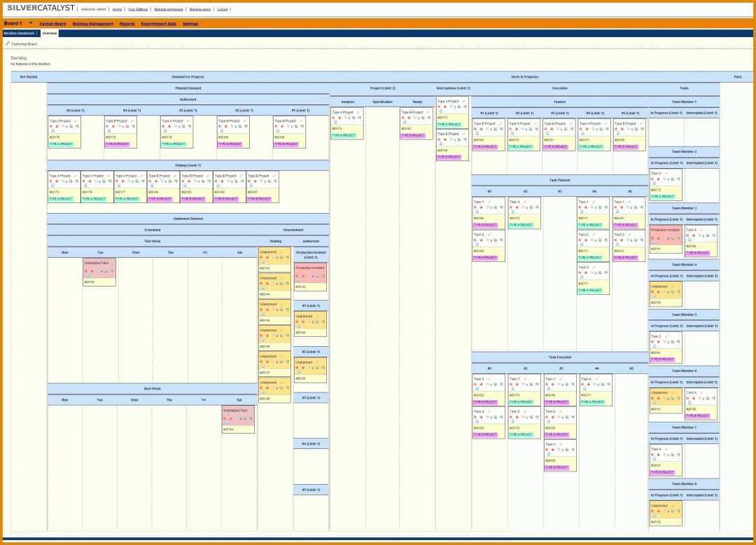
Task: Click red X on Team Member 7 Task 4 card
Action: coord(653,455)
